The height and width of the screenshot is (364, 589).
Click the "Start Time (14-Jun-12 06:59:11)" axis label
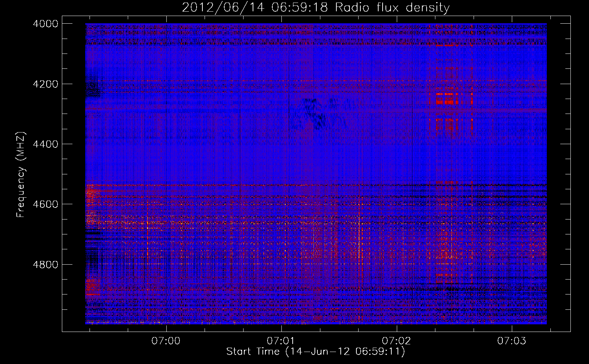316,352
